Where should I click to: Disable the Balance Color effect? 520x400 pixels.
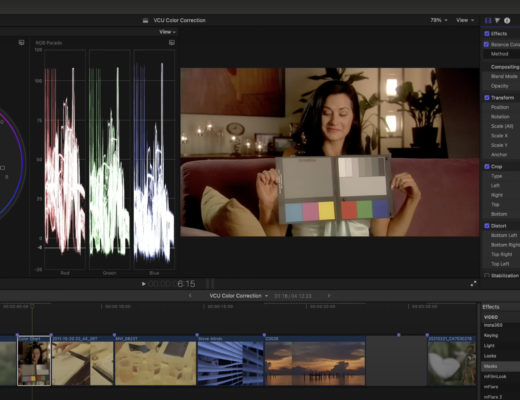pyautogui.click(x=486, y=44)
